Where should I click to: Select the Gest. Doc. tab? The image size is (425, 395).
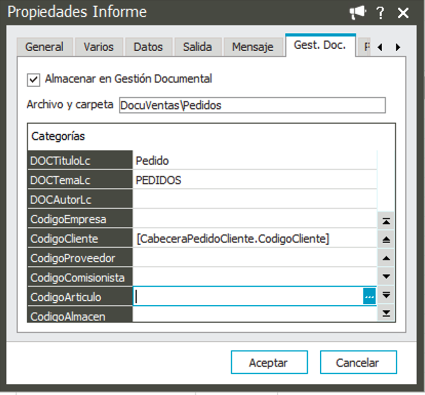tap(320, 45)
